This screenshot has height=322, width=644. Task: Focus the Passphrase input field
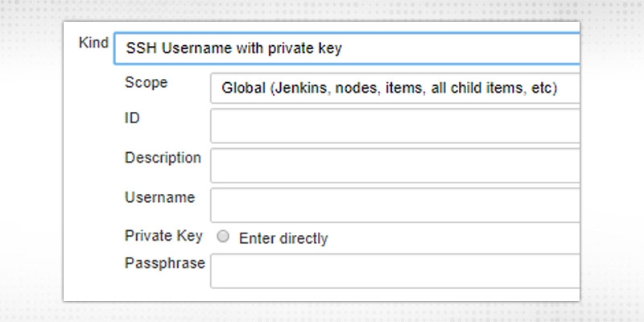394,270
